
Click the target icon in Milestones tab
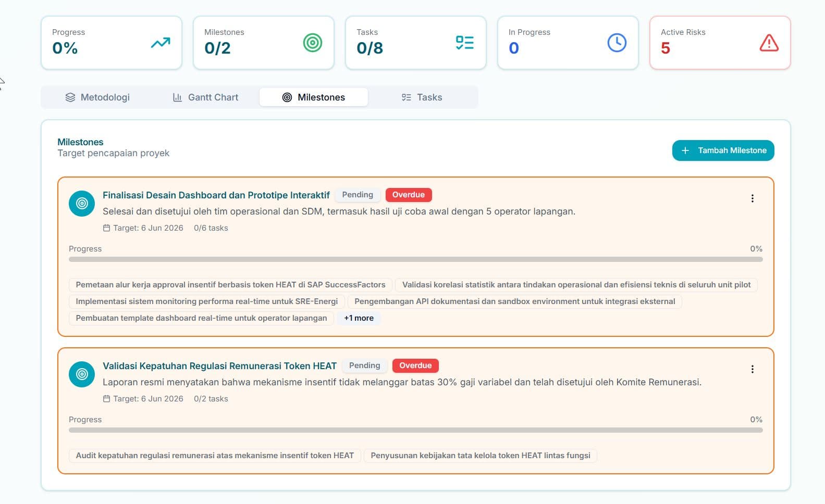click(x=287, y=97)
